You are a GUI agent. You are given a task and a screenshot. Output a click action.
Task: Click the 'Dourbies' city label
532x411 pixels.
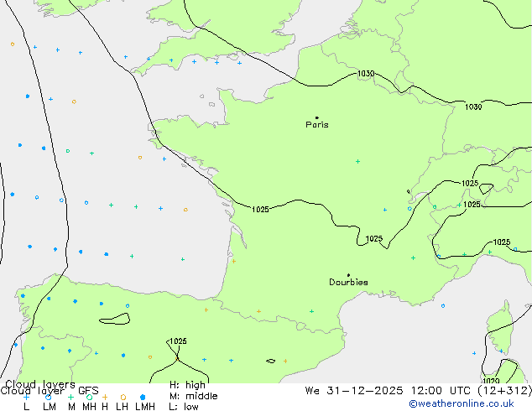348,282
